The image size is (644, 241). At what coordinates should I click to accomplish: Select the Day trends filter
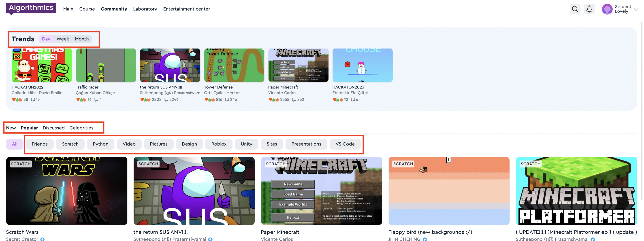(x=46, y=39)
